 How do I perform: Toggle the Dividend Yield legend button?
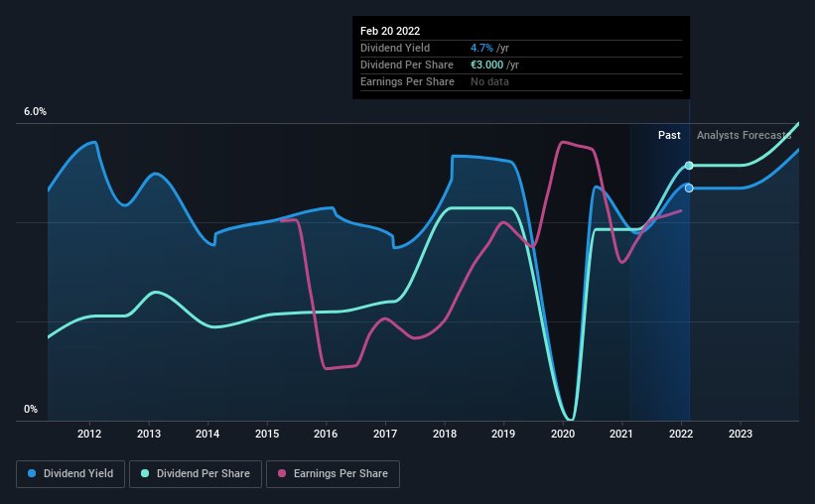pyautogui.click(x=70, y=474)
